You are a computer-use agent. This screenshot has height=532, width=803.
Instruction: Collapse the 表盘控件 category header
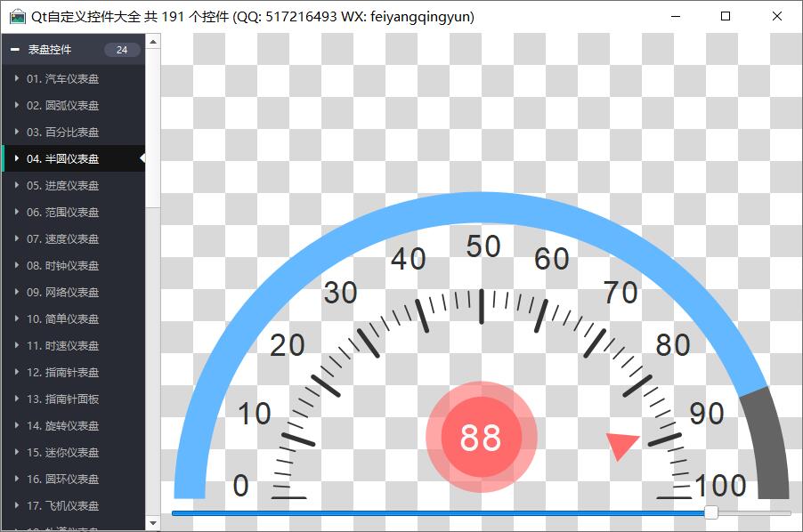coord(15,50)
